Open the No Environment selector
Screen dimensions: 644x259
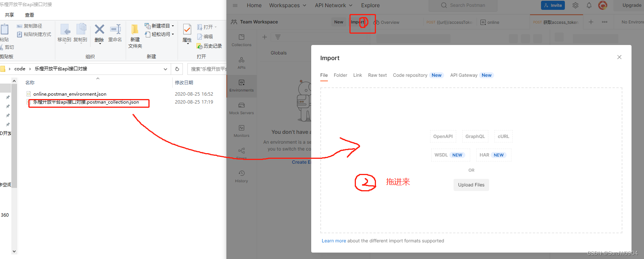click(632, 22)
